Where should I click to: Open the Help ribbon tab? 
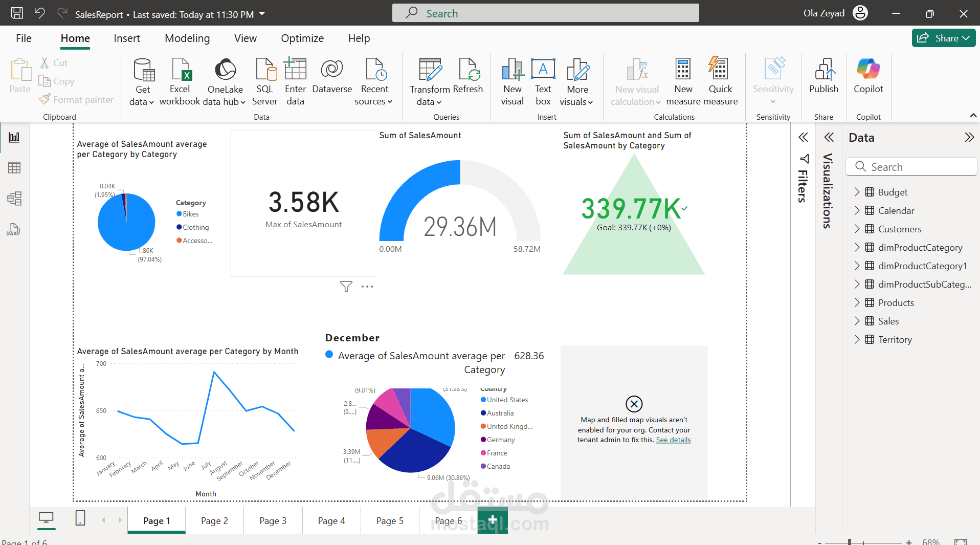(359, 38)
